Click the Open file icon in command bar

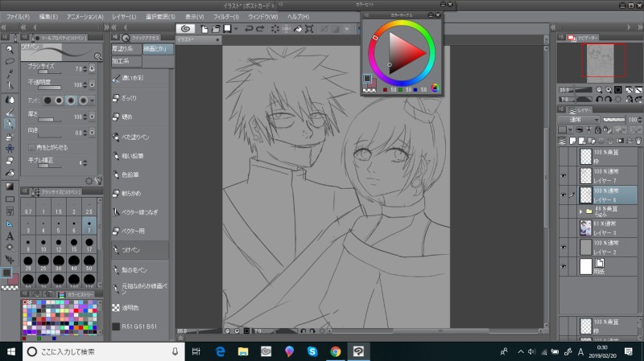216,29
